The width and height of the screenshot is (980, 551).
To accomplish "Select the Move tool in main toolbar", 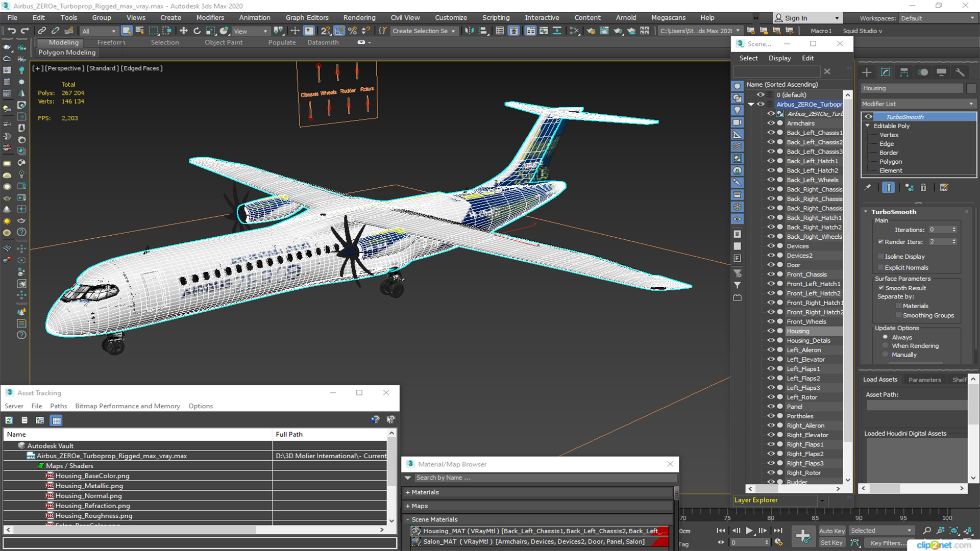I will pos(184,31).
